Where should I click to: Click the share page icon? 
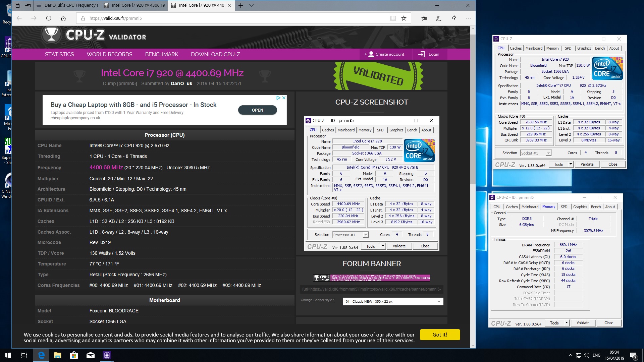click(453, 18)
